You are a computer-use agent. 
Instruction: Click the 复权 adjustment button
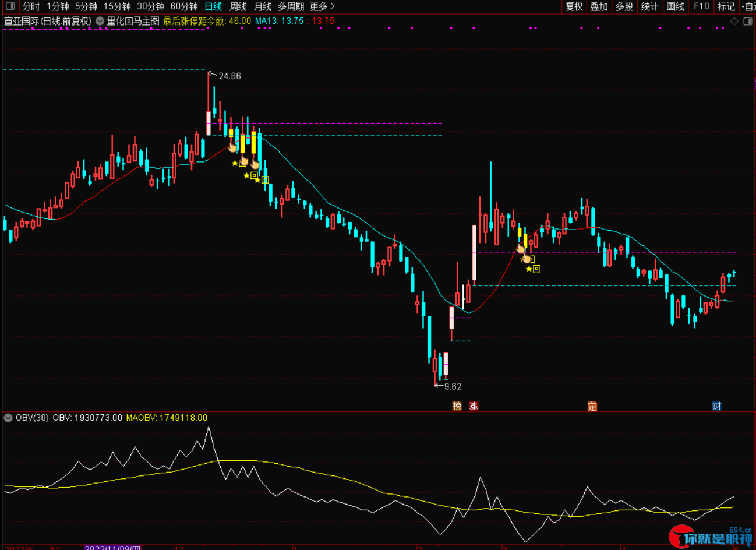tap(574, 6)
